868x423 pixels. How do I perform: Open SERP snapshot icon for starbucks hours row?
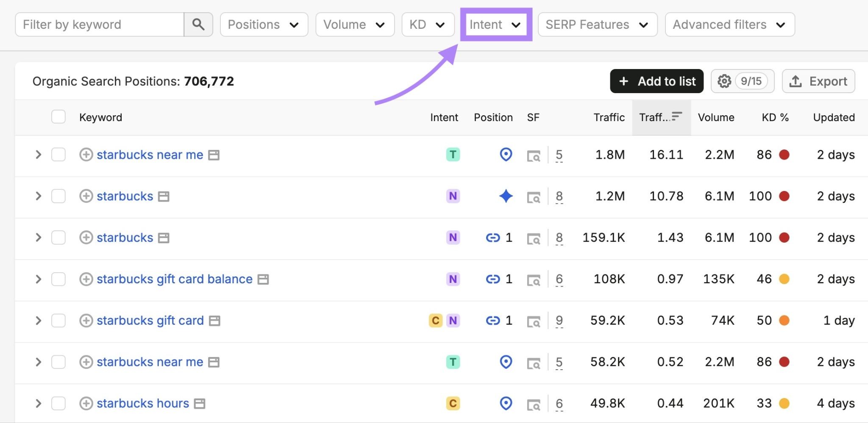[x=534, y=404]
